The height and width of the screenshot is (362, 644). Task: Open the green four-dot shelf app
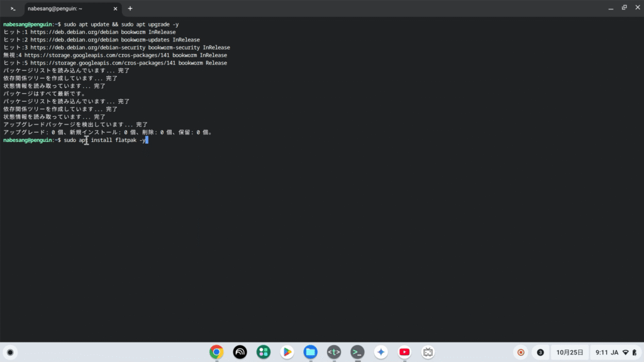pos(264,353)
